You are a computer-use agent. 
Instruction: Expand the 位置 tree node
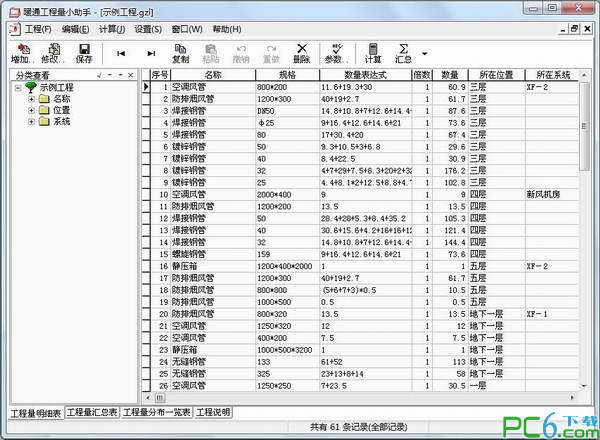[x=32, y=110]
